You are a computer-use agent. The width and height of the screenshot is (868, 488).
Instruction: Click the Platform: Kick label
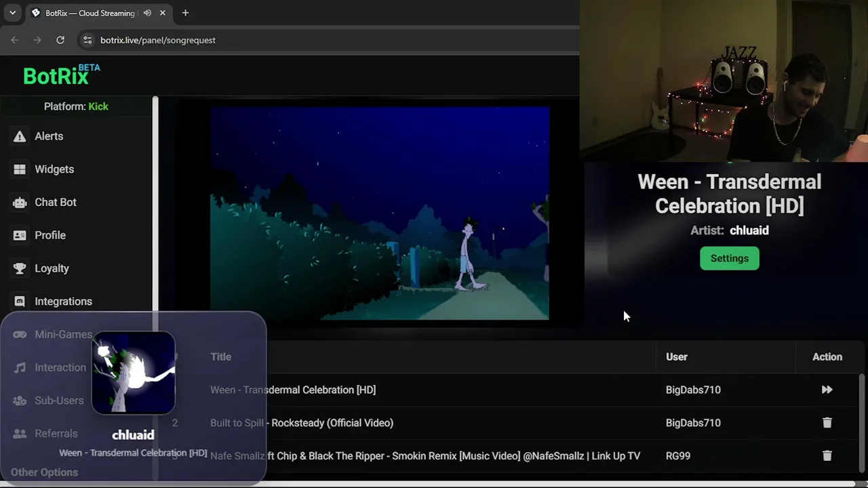(x=76, y=106)
